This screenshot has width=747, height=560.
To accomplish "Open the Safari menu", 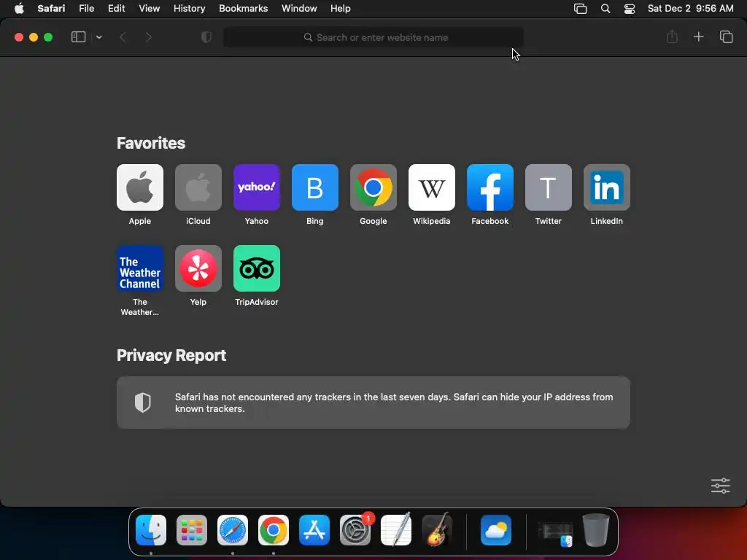I will click(x=51, y=9).
